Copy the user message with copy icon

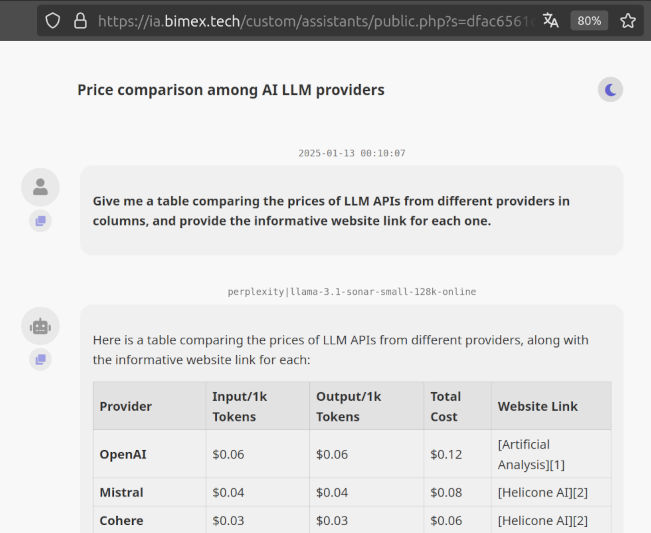click(40, 221)
